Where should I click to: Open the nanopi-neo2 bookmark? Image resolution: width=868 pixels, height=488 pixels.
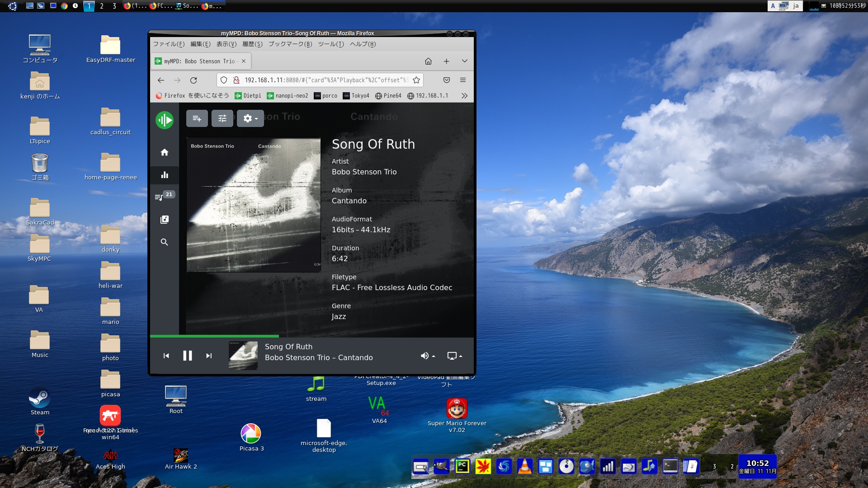(x=288, y=96)
